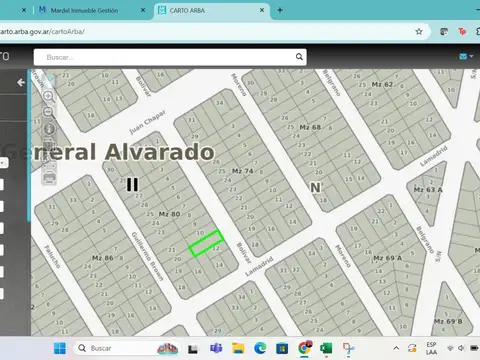480x360 pixels.
Task: Click the section II map label
Action: (132, 184)
